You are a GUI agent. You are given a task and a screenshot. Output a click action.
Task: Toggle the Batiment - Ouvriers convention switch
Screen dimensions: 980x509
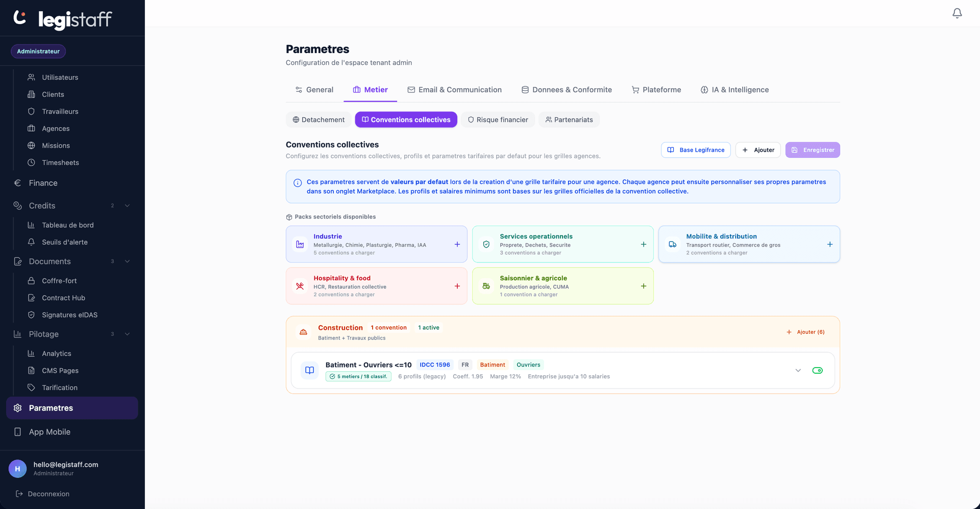click(817, 371)
